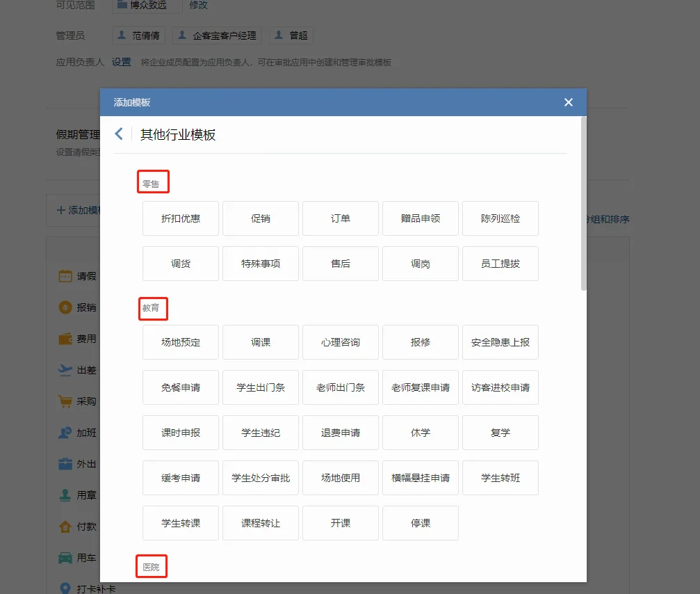
Task: Click the 费用 wallet icon
Action: tap(65, 339)
